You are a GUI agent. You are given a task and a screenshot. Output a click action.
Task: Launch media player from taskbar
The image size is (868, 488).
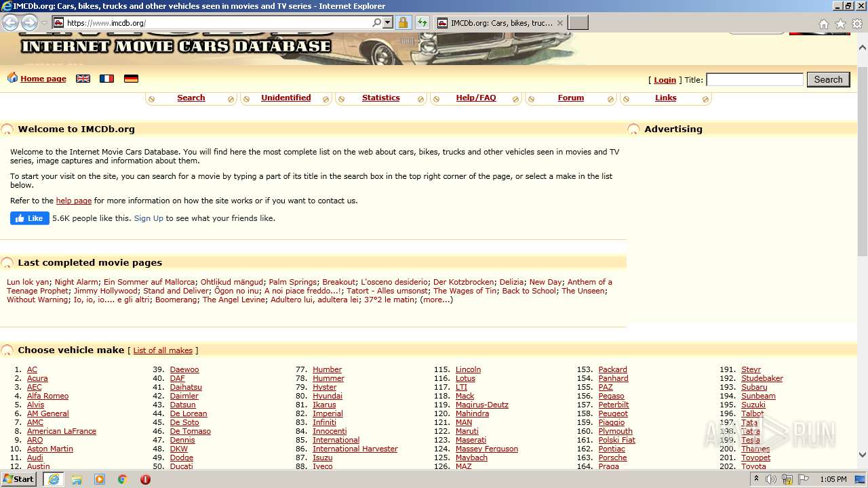(x=100, y=479)
